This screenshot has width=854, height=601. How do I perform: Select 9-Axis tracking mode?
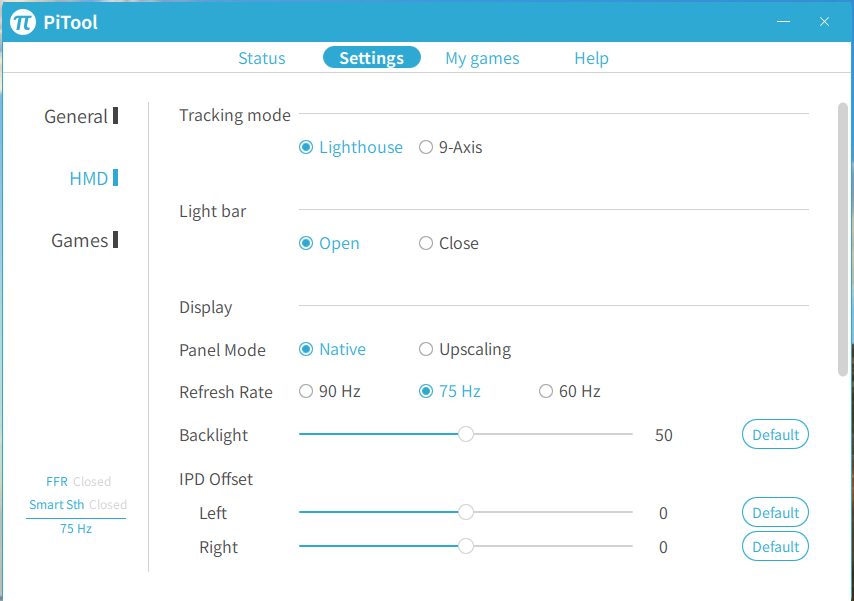click(450, 147)
